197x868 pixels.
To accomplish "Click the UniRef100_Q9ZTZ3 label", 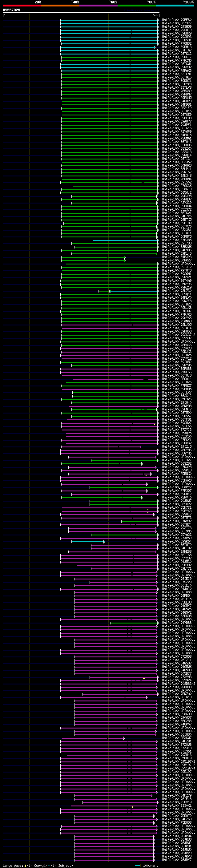I will pos(177,528).
